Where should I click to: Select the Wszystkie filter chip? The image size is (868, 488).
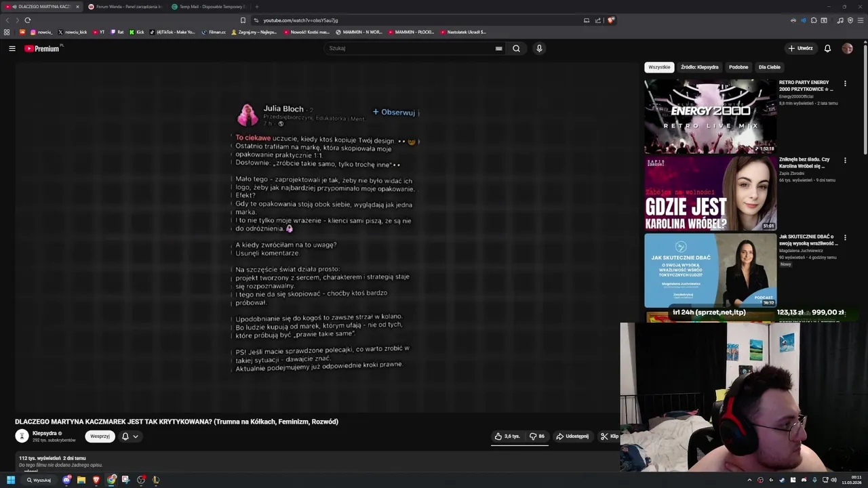coord(659,67)
